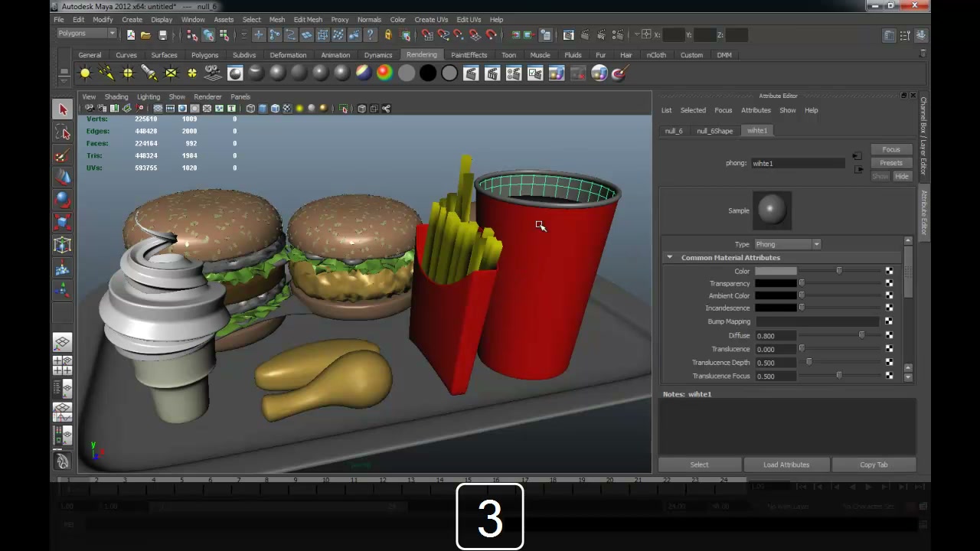Toggle textured display checker icon
The image size is (980, 551).
click(x=287, y=109)
